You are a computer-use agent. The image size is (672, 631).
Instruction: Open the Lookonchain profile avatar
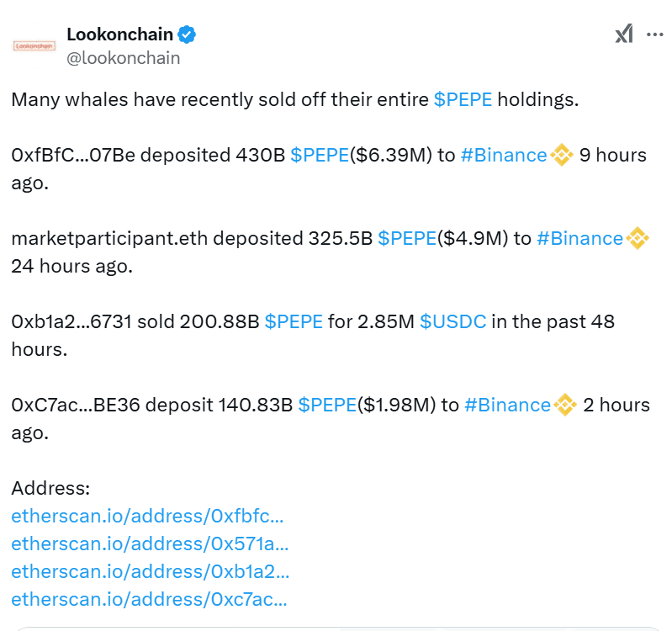coord(34,46)
